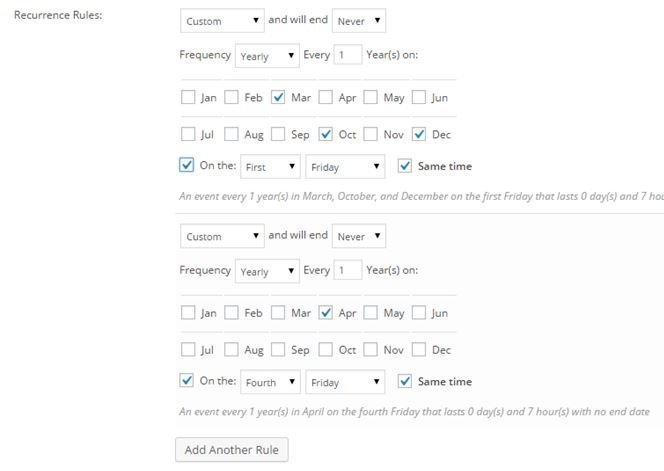This screenshot has height=471, width=664.
Task: Toggle 'On the' checkbox in first rule
Action: 188,166
